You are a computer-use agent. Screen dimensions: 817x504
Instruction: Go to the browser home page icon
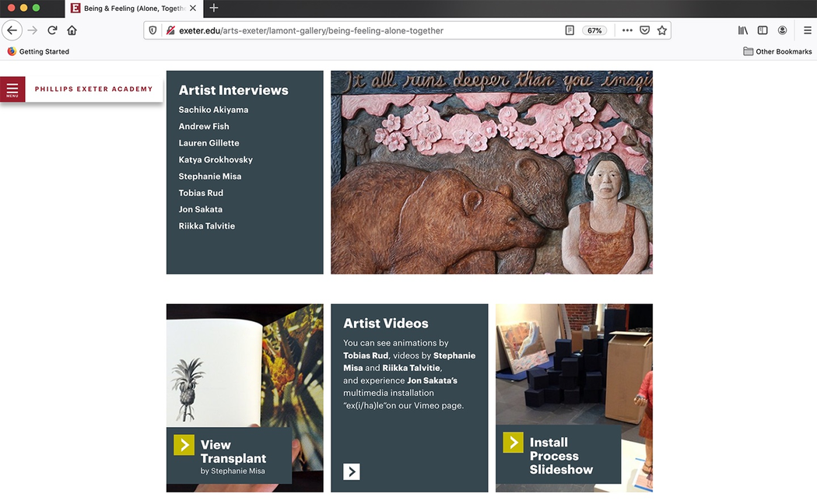(x=72, y=30)
